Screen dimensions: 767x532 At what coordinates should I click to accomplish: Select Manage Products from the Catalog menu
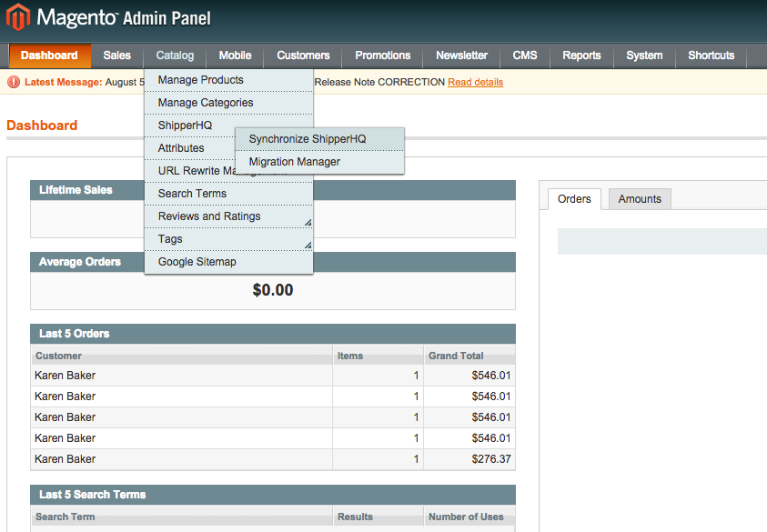[200, 80]
